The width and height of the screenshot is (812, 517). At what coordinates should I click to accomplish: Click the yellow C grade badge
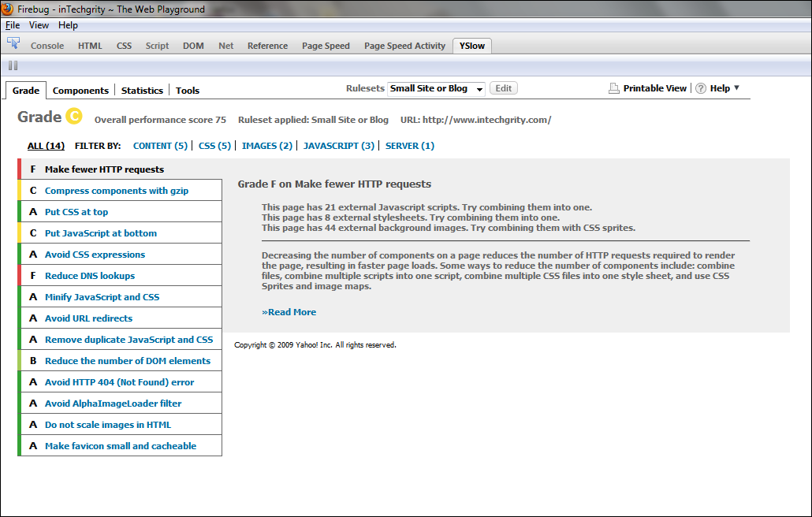(x=74, y=117)
